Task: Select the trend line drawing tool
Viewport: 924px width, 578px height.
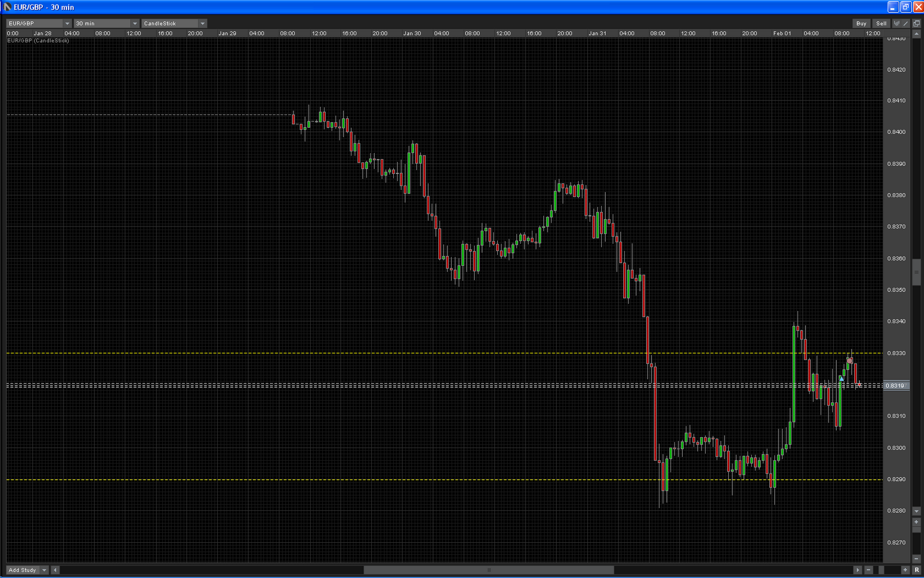Action: point(906,24)
